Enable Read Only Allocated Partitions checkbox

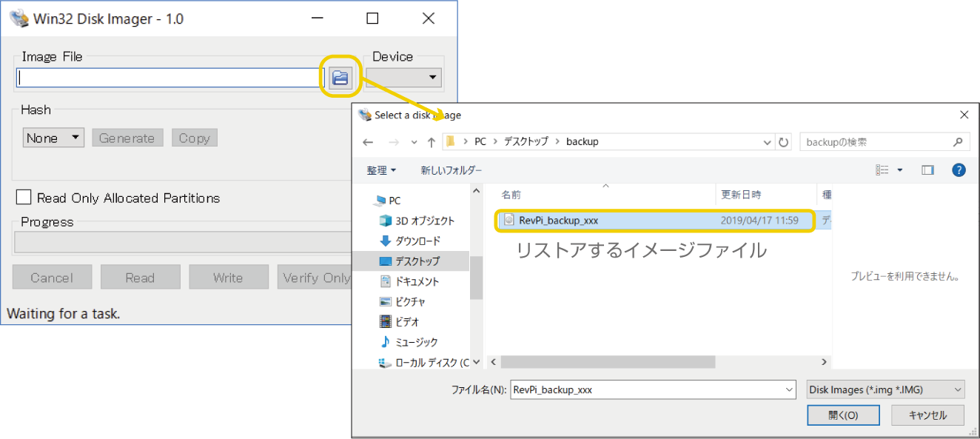tap(24, 197)
